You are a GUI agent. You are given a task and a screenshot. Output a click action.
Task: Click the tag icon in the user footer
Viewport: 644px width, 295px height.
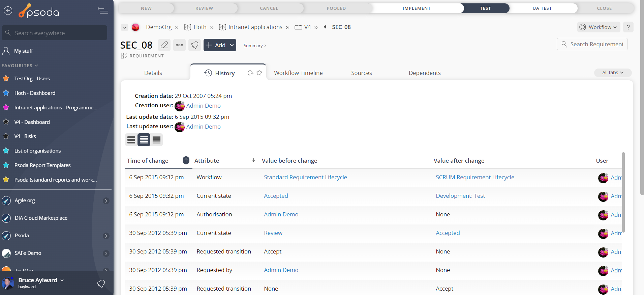point(101,284)
